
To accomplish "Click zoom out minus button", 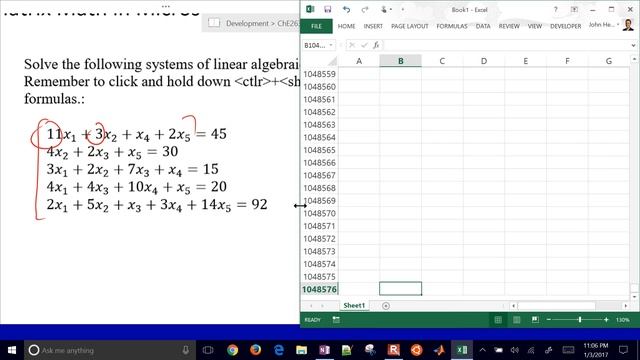I will point(549,320).
